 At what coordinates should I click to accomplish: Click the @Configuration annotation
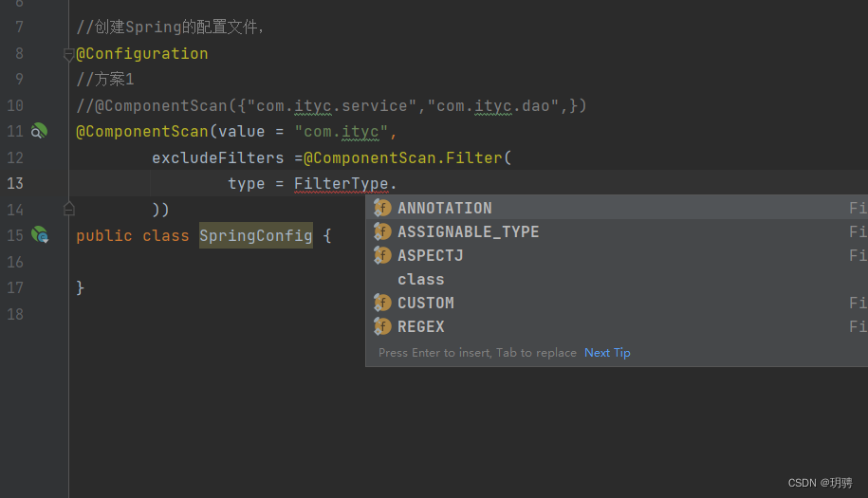(141, 54)
